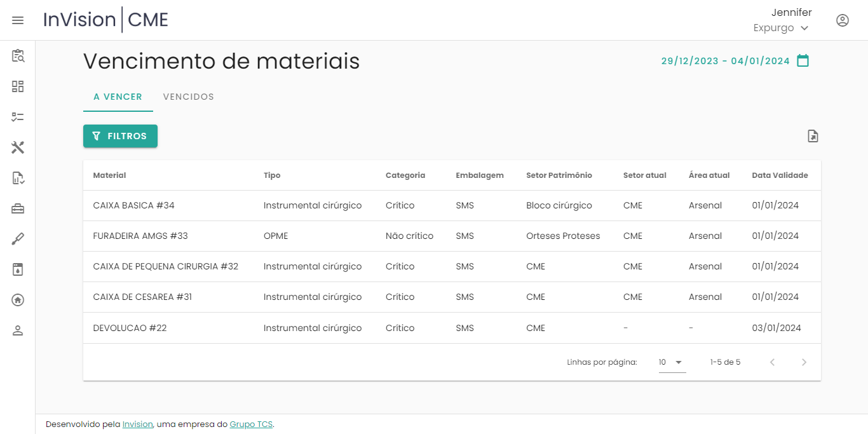868x434 pixels.
Task: Open the hamburger navigation menu
Action: 18,20
